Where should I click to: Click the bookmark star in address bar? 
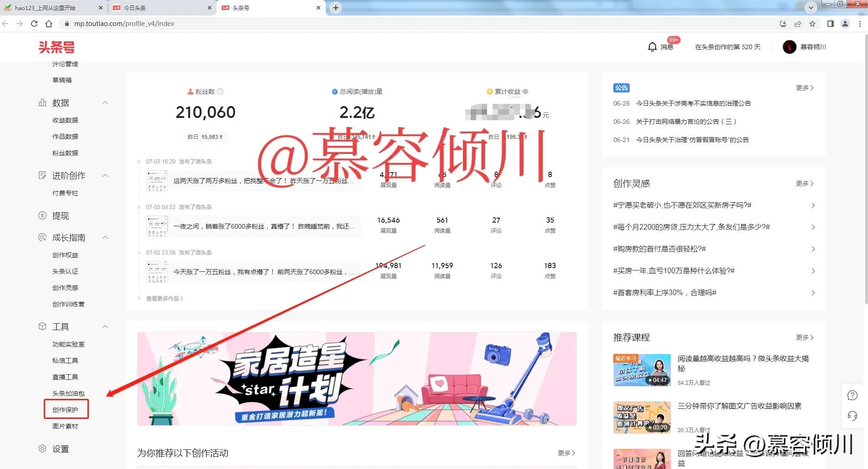tap(813, 23)
